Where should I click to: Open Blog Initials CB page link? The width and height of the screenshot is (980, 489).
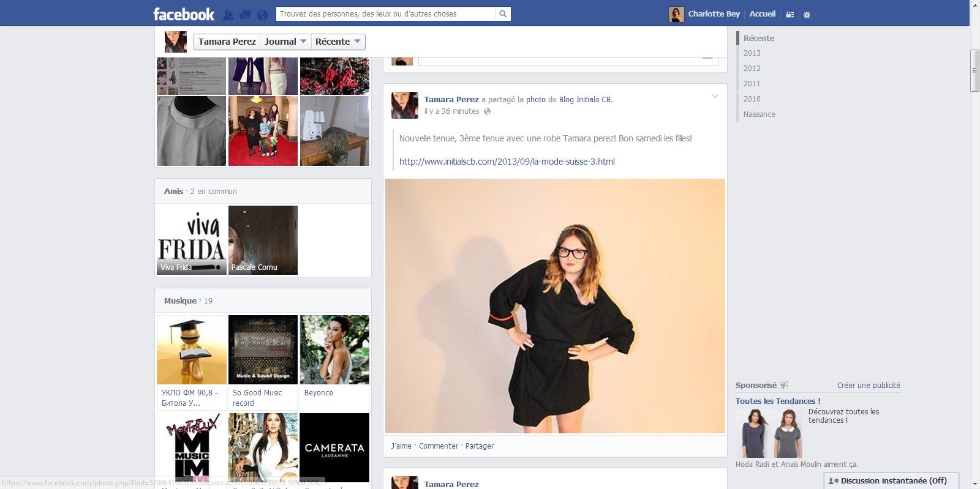585,100
